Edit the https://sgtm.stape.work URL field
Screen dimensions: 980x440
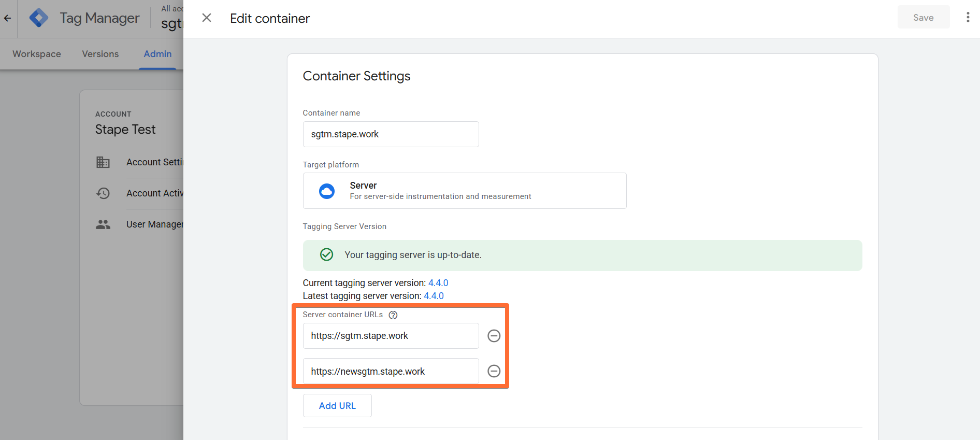point(391,336)
